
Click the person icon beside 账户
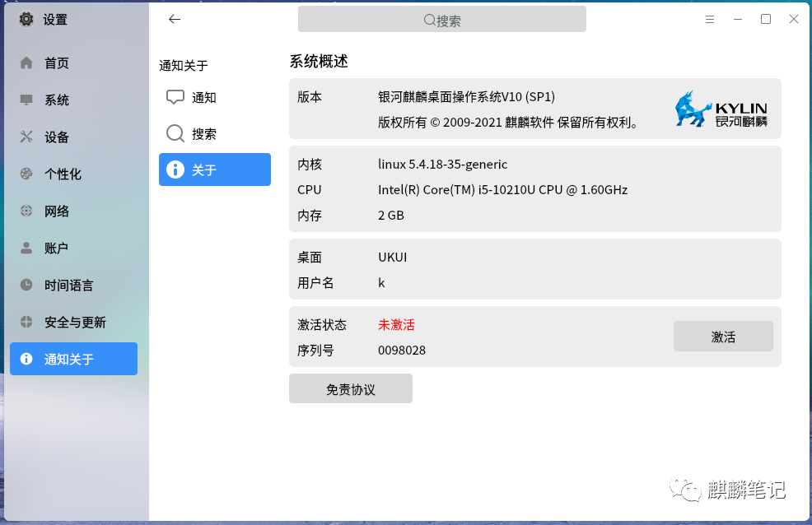26,248
